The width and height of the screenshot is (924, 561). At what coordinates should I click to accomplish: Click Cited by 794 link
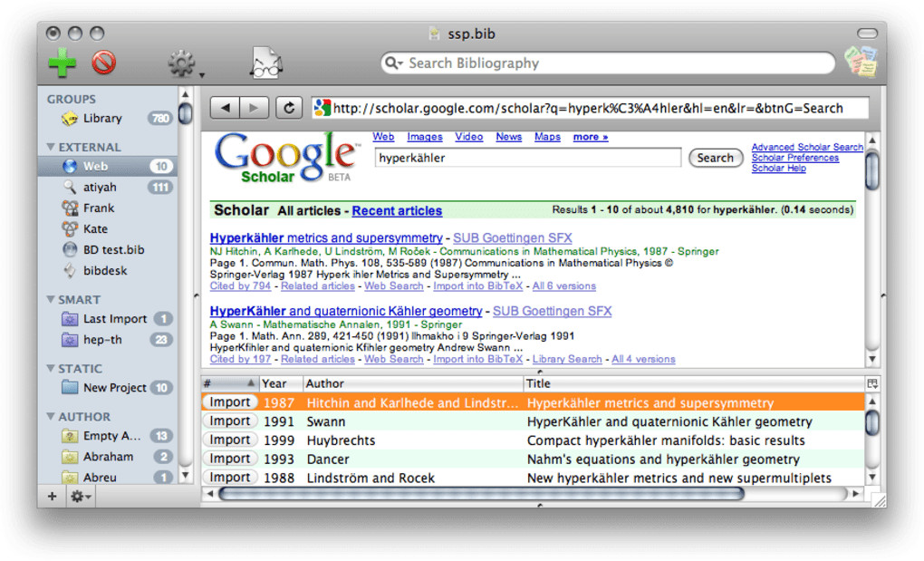[240, 285]
